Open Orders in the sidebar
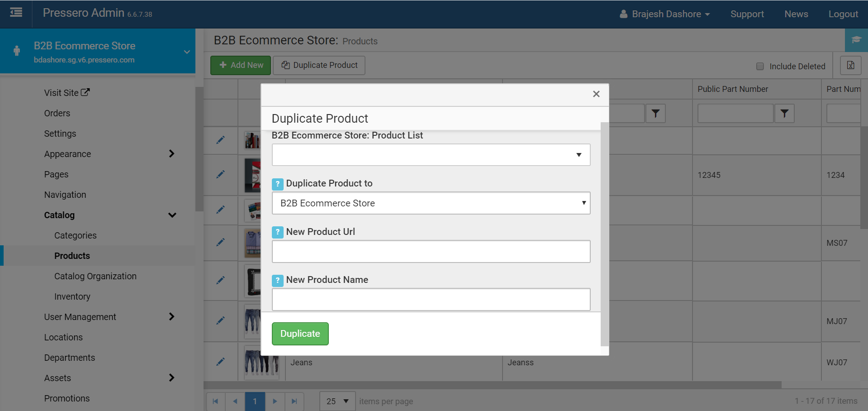 (57, 113)
